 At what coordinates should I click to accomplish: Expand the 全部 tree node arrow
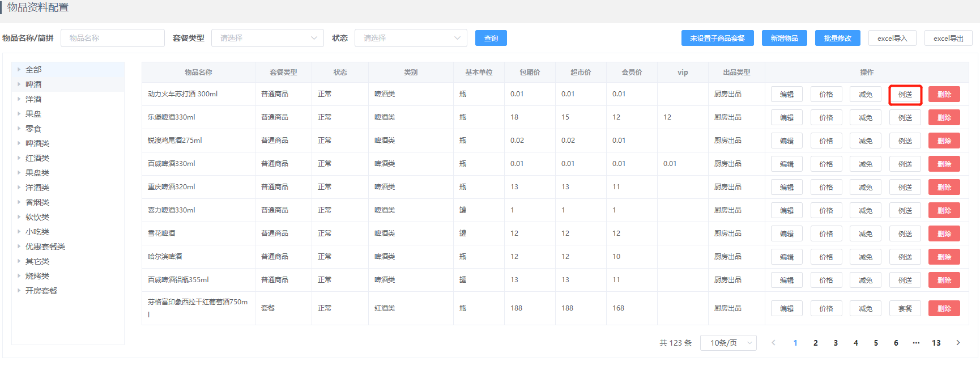click(x=19, y=70)
